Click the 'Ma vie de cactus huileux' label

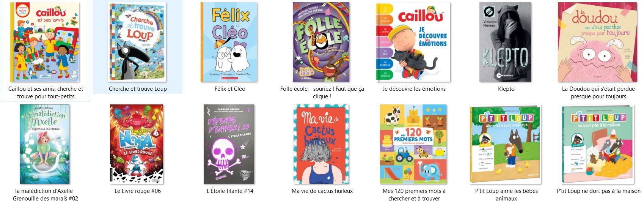point(322,191)
